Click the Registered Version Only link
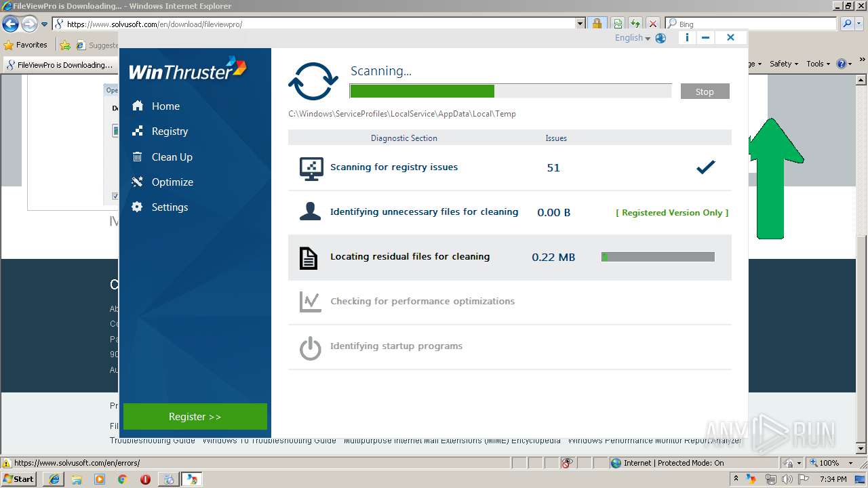The image size is (868, 488). click(672, 212)
